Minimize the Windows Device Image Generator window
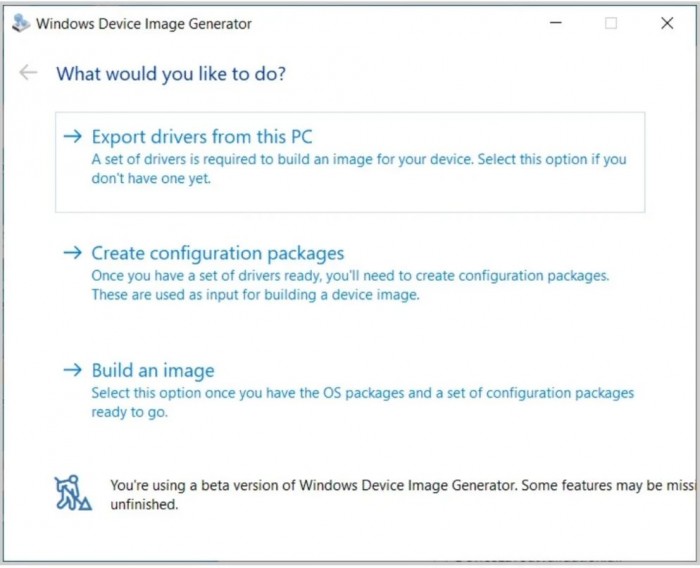This screenshot has height=568, width=700. point(556,23)
